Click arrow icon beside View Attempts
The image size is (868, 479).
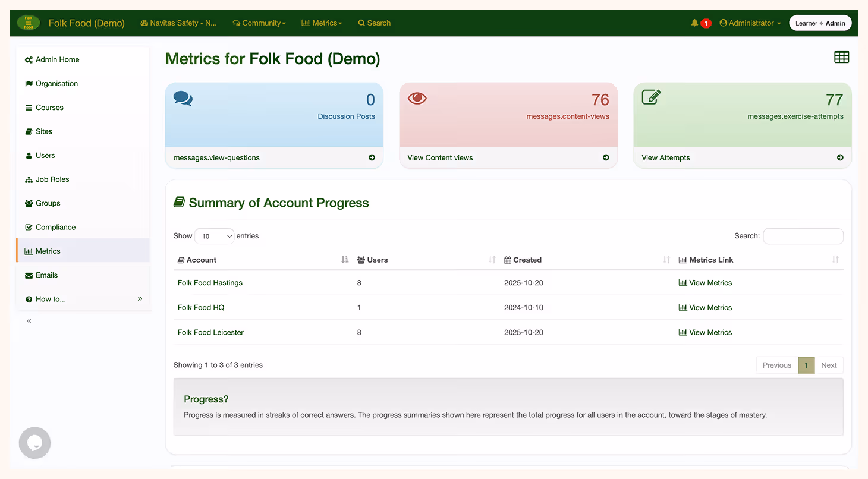coord(840,157)
